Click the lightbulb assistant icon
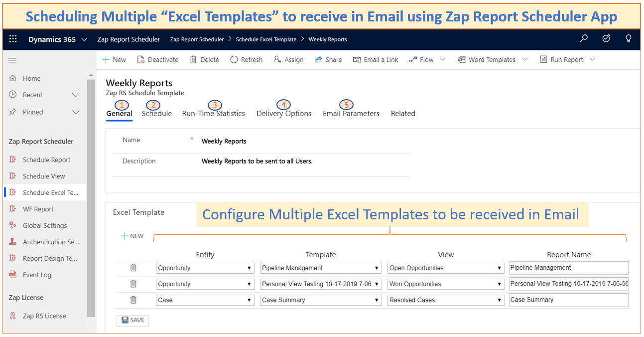The height and width of the screenshot is (337, 644). click(629, 38)
